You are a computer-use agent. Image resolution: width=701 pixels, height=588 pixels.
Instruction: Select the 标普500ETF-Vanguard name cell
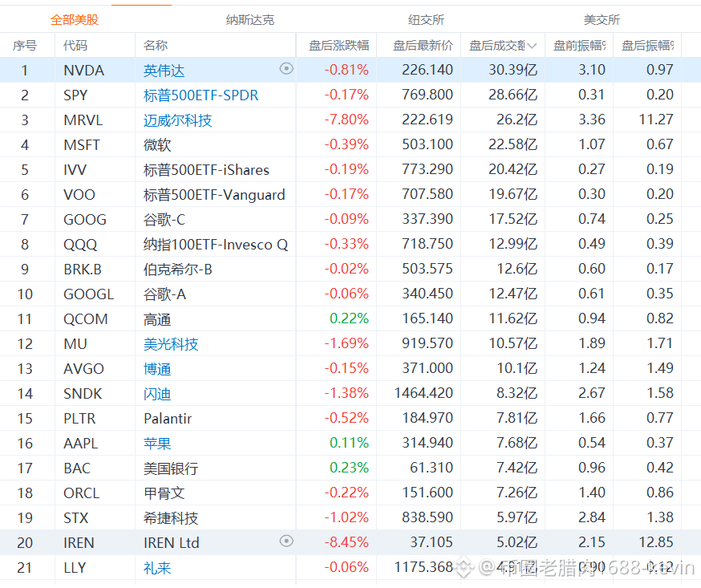point(214,195)
